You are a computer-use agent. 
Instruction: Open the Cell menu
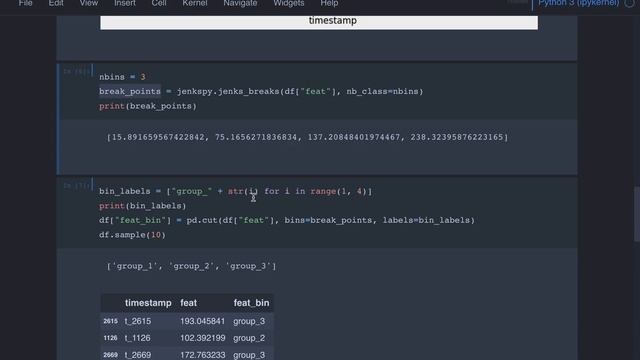159,3
